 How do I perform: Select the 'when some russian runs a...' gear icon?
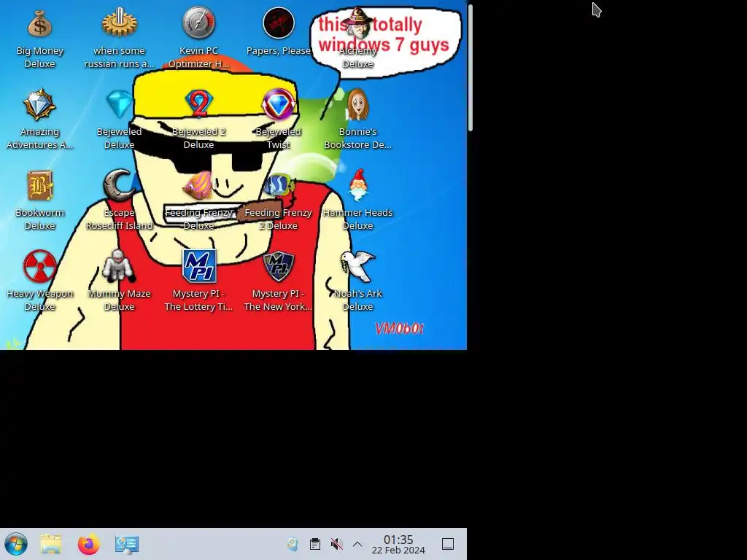click(119, 23)
